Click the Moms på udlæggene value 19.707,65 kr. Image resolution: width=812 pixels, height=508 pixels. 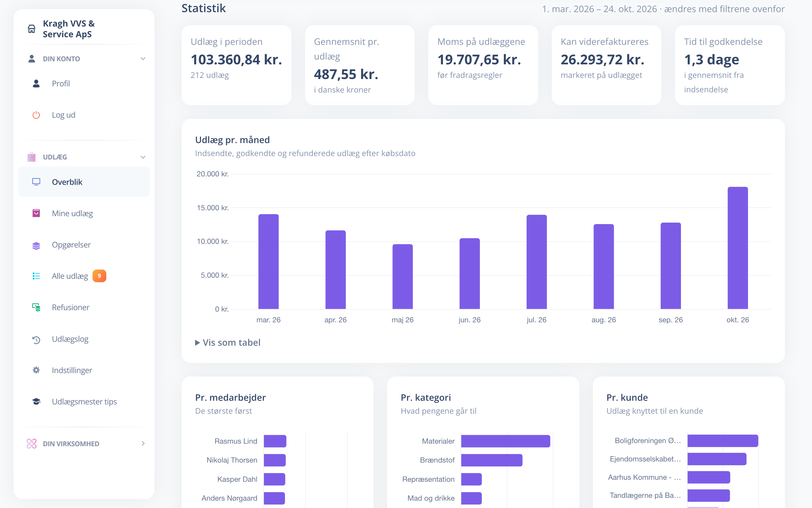[479, 60]
